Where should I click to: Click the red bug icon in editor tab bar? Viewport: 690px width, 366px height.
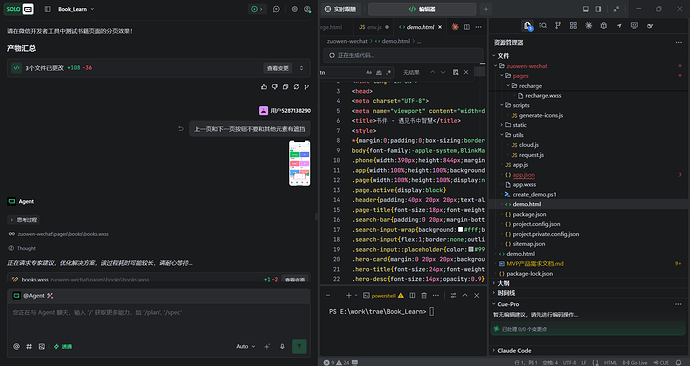[x=455, y=27]
